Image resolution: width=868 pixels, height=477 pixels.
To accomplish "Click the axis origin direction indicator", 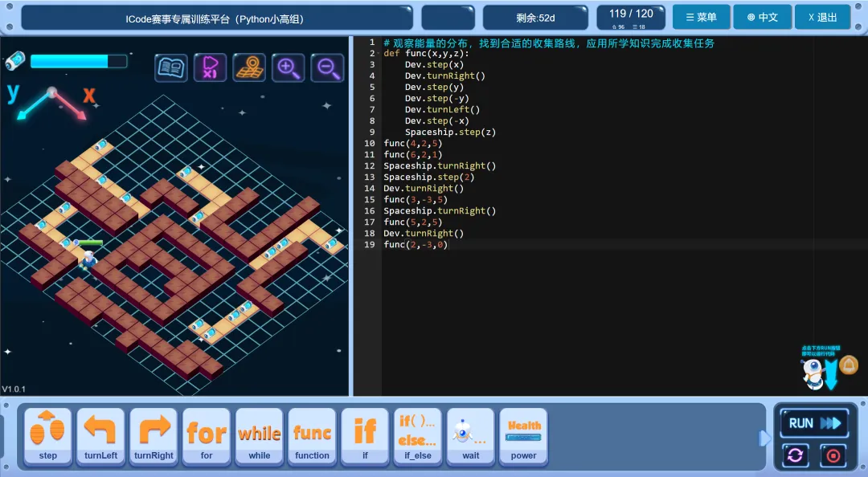I will point(52,92).
